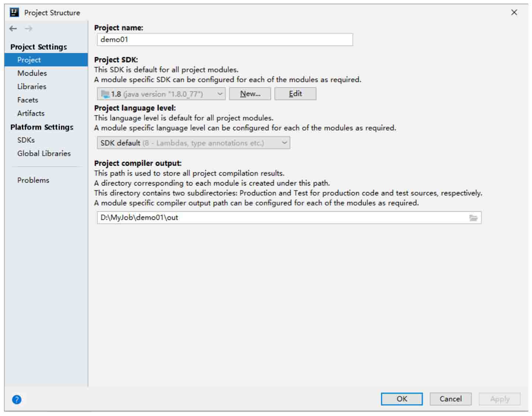
Task: Show the Problems list
Action: coord(33,180)
